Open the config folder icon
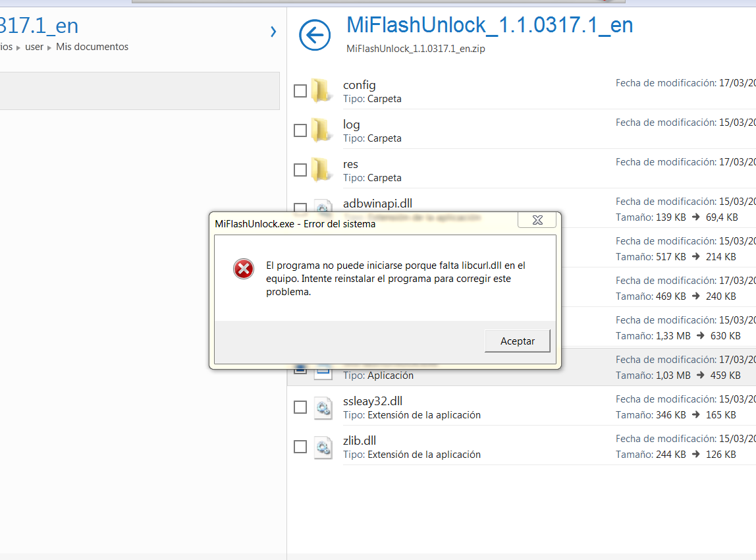This screenshot has width=756, height=560. 321,91
